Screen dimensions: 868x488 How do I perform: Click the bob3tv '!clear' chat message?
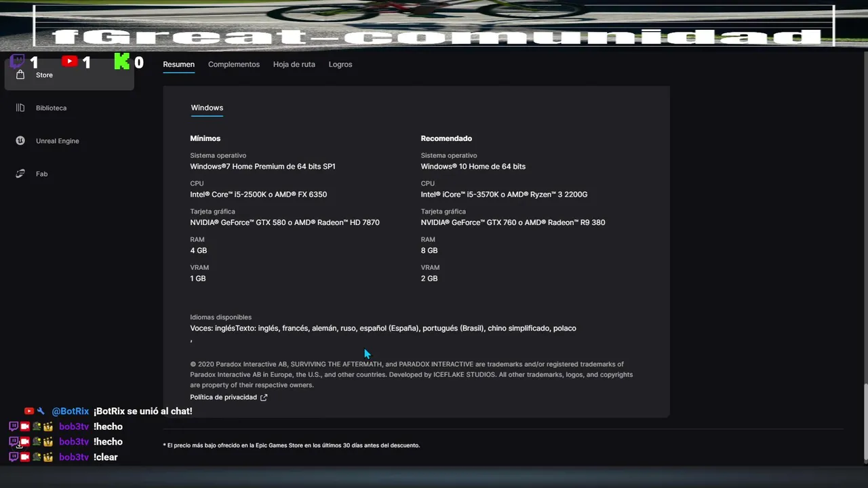click(106, 457)
